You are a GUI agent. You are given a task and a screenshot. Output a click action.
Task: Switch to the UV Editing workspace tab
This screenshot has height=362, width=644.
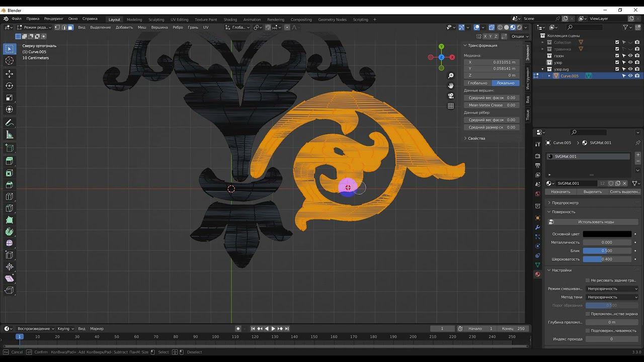click(x=179, y=20)
